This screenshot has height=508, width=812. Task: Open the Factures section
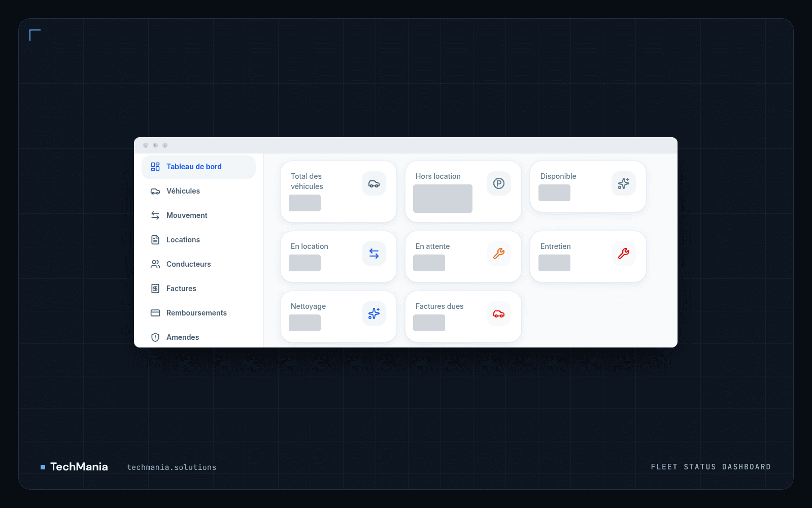click(198, 289)
